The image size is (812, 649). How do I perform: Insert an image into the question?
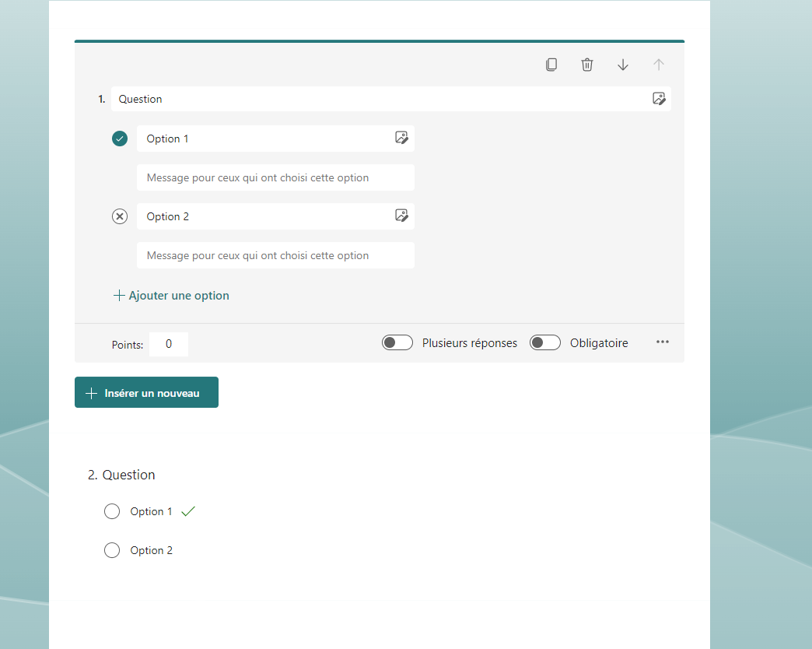click(659, 99)
